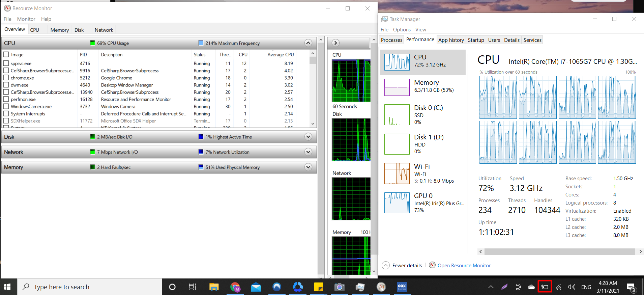Open Task Manager View menu
The height and width of the screenshot is (295, 644).
[x=421, y=30]
